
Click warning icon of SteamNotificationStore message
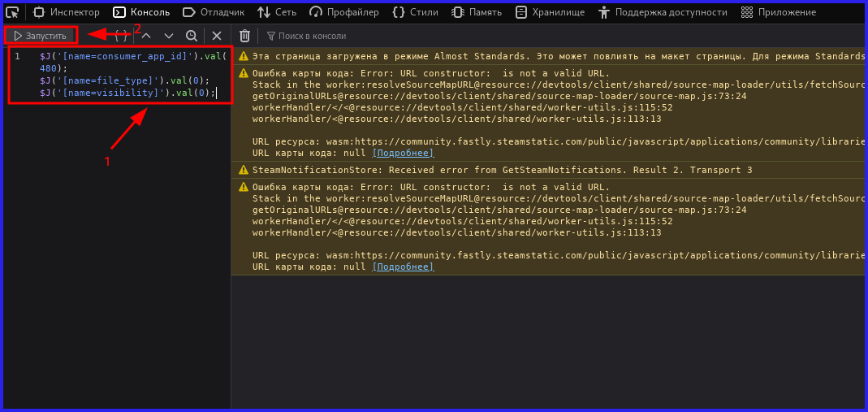point(243,170)
